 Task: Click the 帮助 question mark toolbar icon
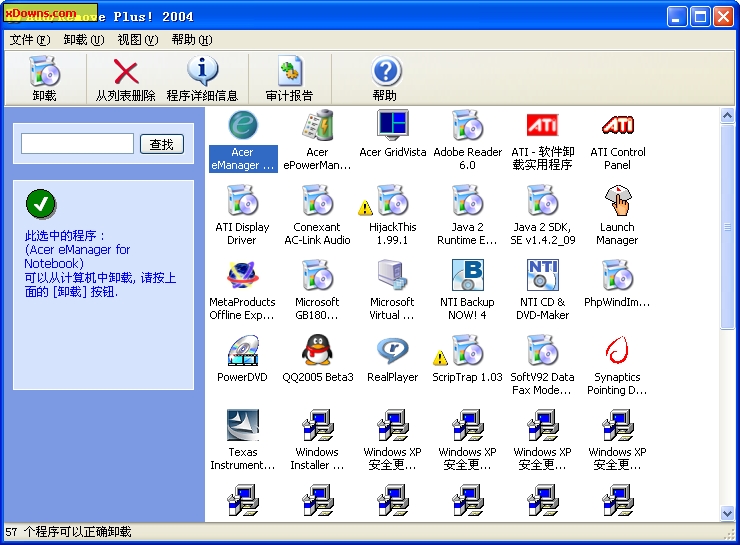[x=386, y=71]
